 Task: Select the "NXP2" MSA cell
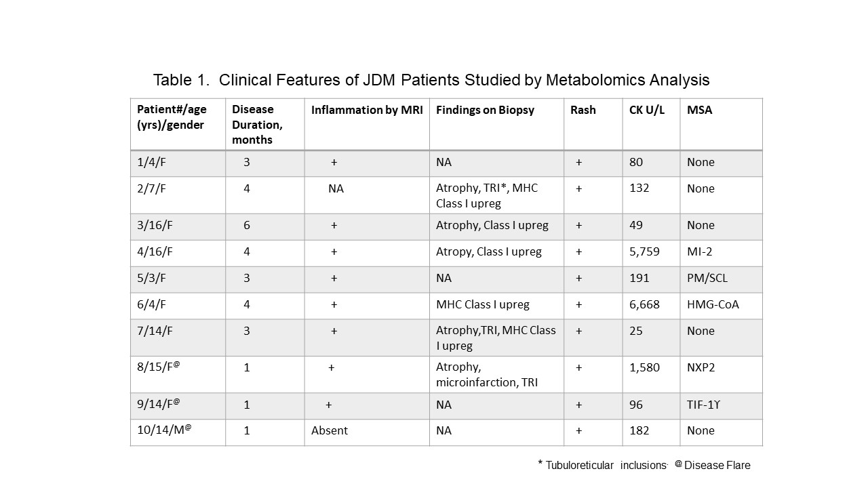(x=701, y=367)
